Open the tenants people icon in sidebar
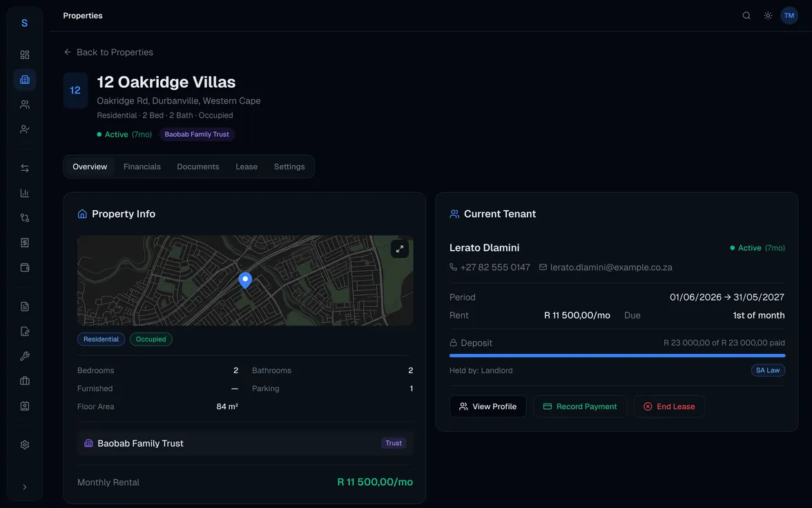 coord(24,104)
